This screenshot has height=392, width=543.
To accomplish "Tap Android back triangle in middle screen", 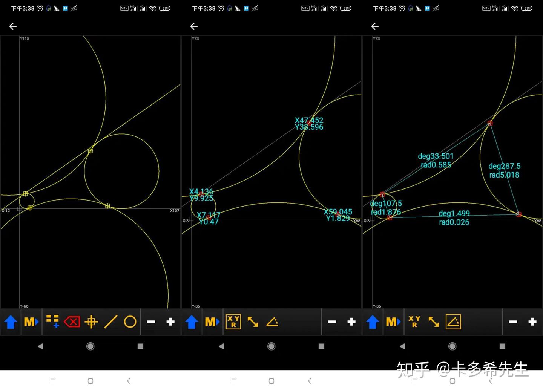I will click(x=221, y=346).
